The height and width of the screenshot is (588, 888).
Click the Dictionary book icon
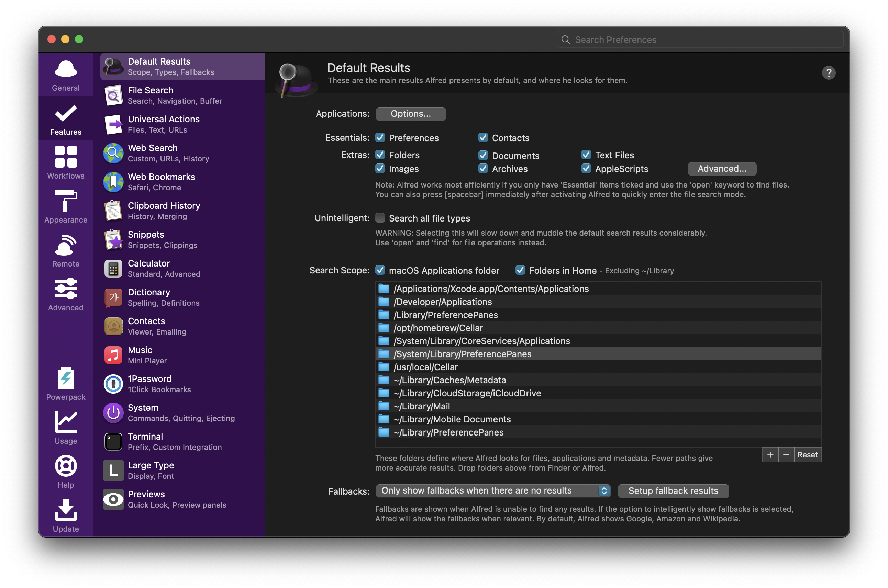point(113,298)
